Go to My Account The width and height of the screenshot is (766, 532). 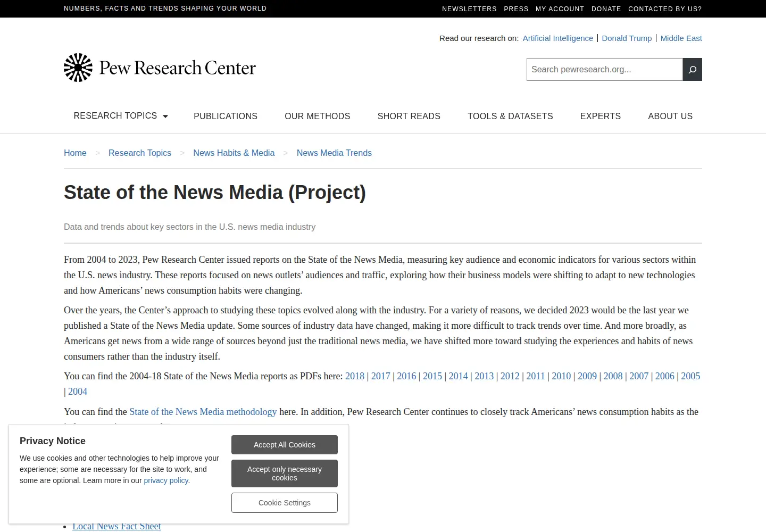(560, 9)
